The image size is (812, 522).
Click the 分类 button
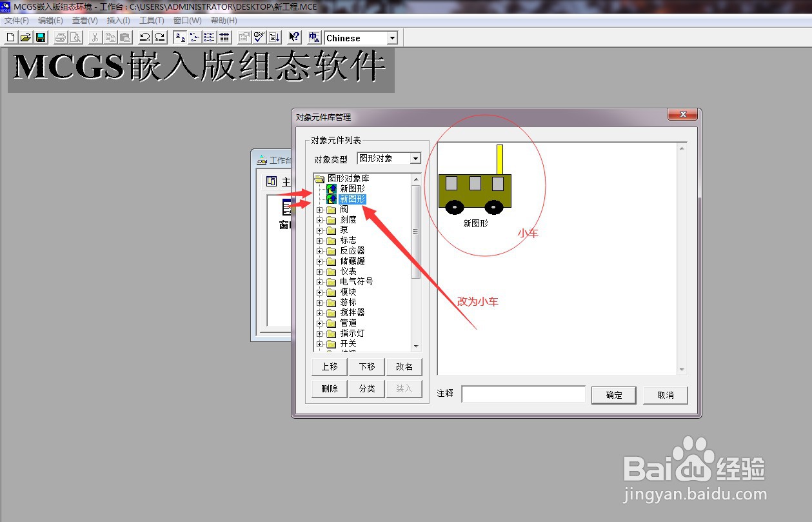[367, 388]
